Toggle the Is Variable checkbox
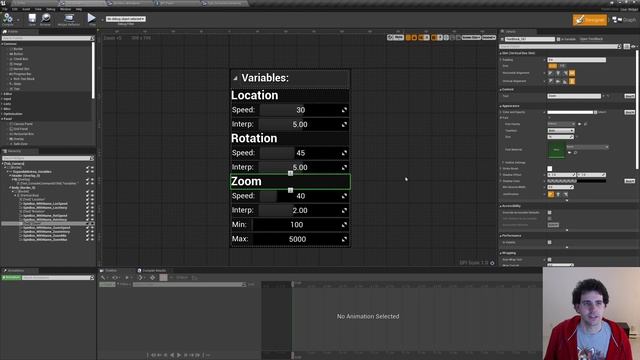 pyautogui.click(x=558, y=39)
